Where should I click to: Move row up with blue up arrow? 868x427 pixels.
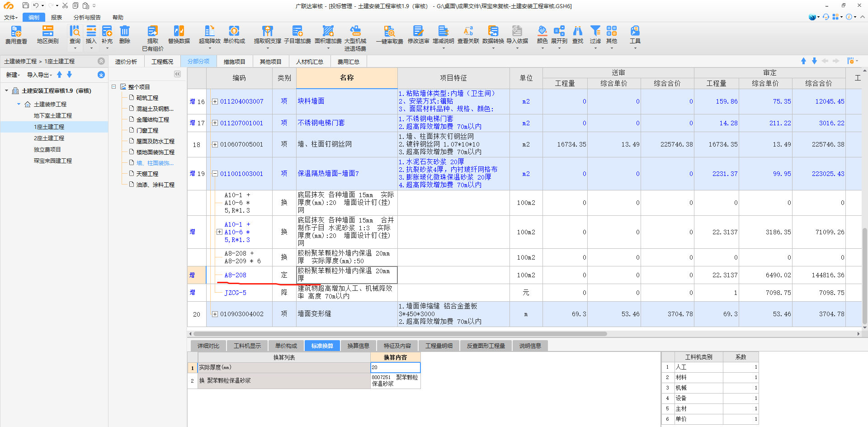click(x=803, y=61)
